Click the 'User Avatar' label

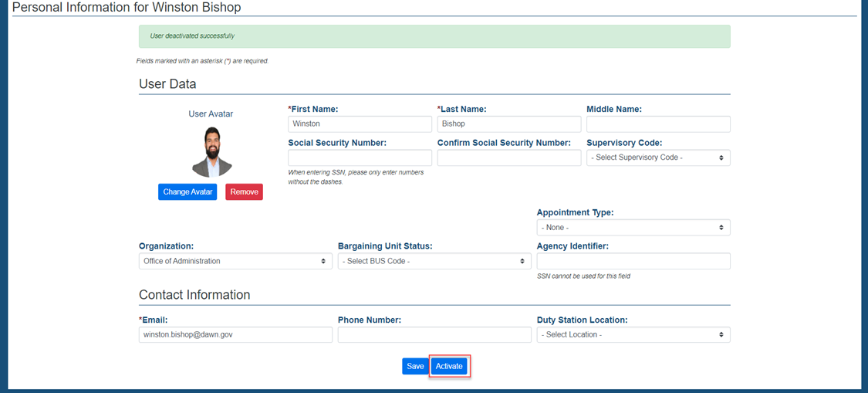tap(211, 113)
